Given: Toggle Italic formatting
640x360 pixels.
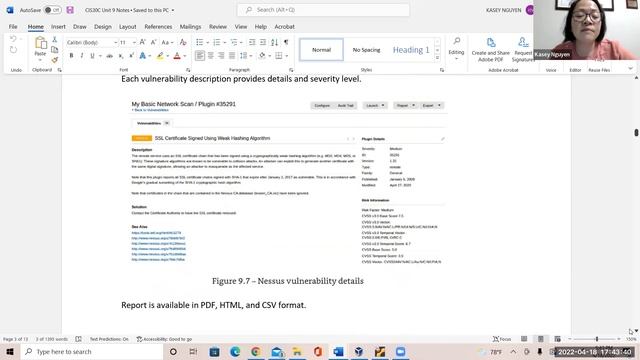Looking at the screenshot, I should 82,56.
